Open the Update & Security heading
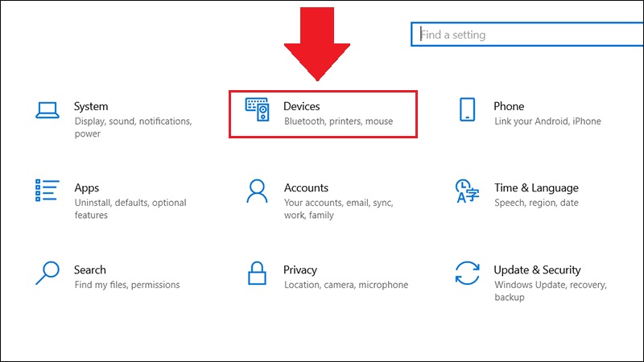This screenshot has height=362, width=644. [537, 270]
